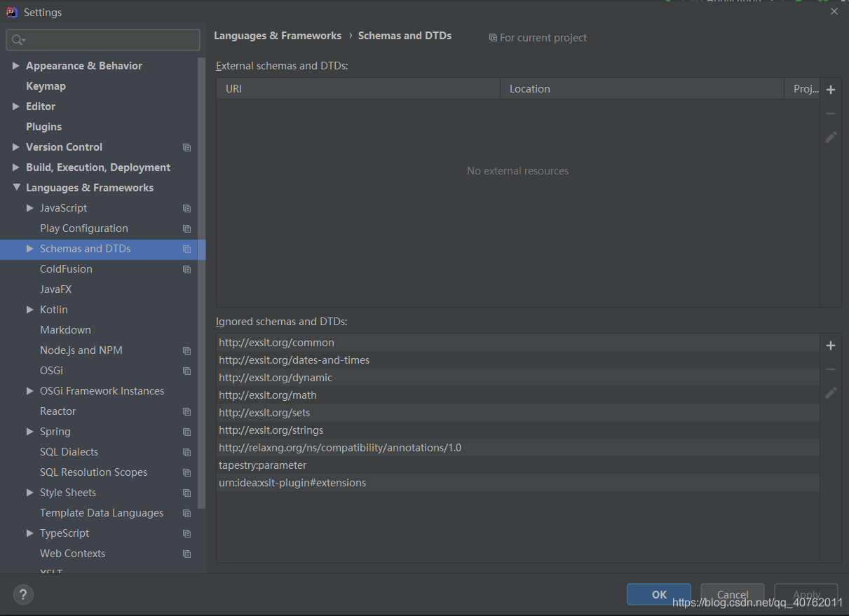This screenshot has height=616, width=849.
Task: Open the Plugins settings page
Action: click(x=43, y=127)
